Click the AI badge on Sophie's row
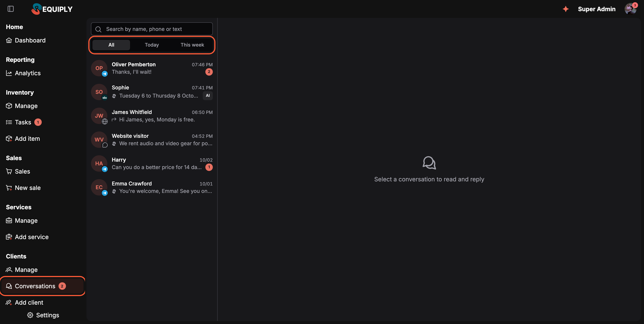644x324 pixels. (208, 96)
